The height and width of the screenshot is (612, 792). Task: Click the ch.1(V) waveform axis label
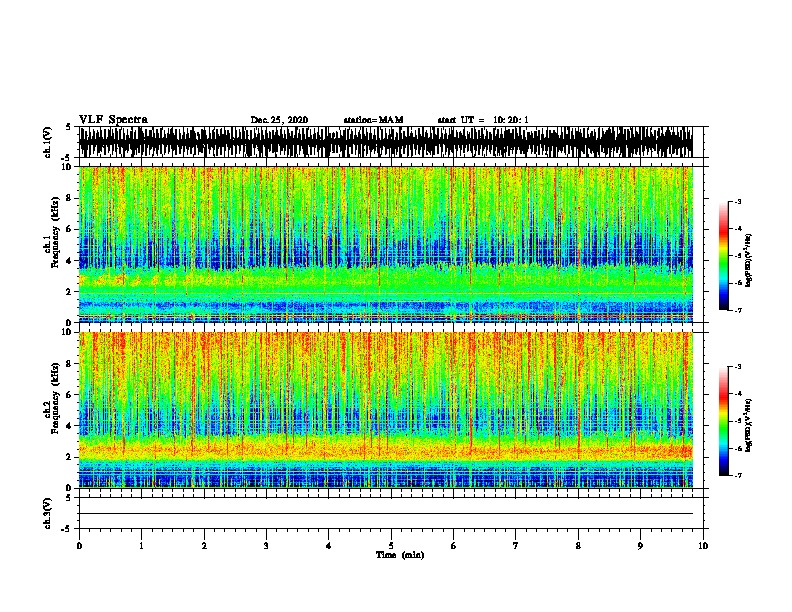[47, 142]
